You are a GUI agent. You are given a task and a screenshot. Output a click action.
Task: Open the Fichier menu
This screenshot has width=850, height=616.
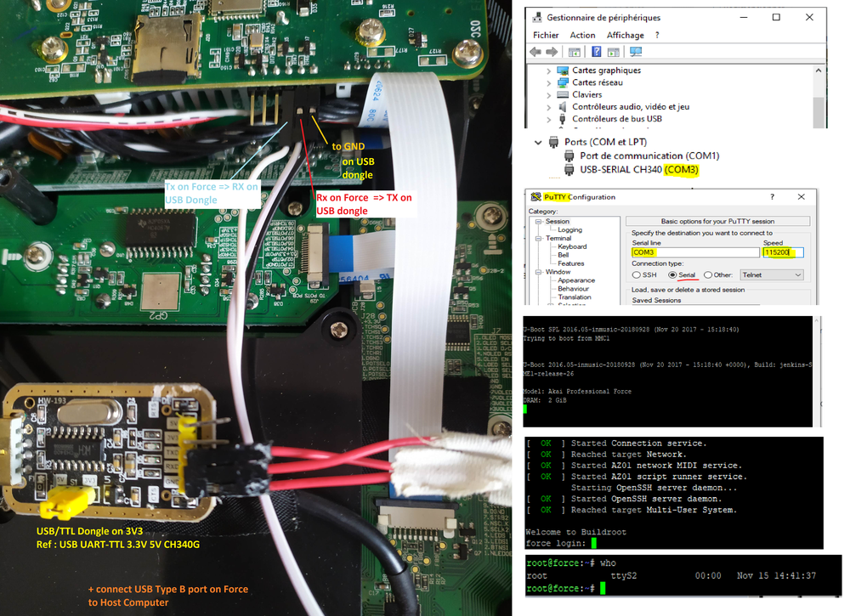[x=546, y=35]
